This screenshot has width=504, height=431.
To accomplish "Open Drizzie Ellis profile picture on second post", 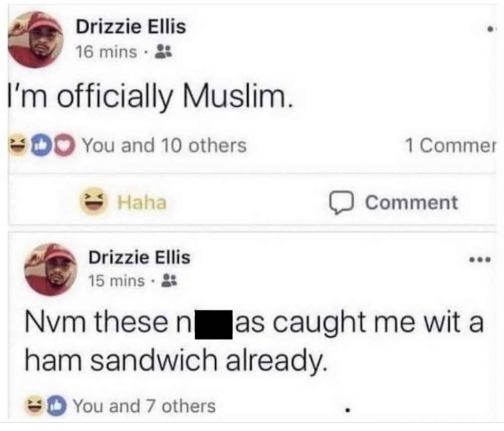I will [x=51, y=269].
